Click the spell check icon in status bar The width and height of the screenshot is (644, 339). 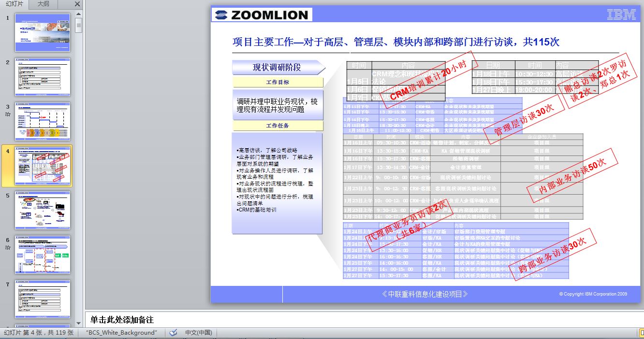tap(173, 333)
